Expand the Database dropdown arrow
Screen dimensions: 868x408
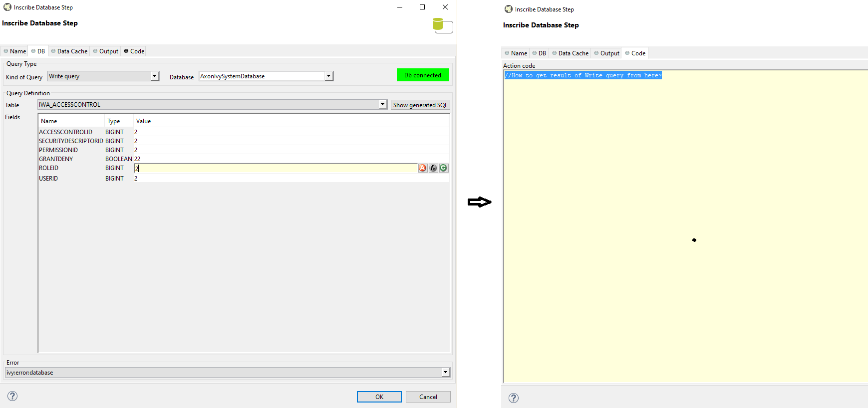(x=328, y=76)
